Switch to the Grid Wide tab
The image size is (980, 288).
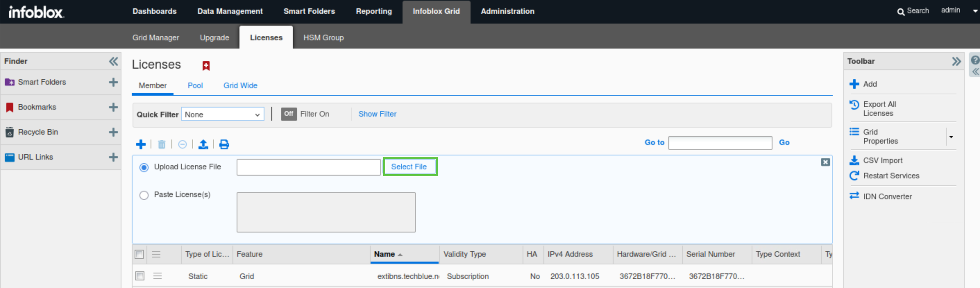[x=240, y=86]
